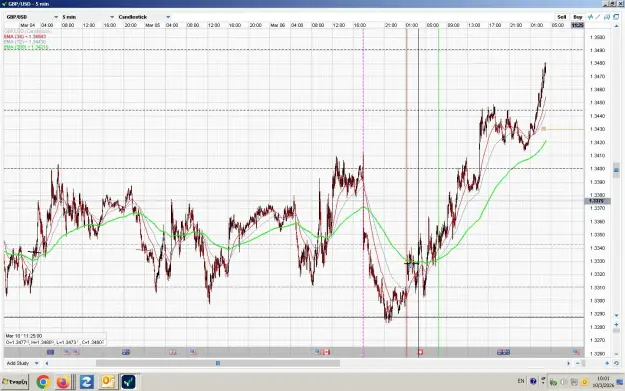625x391 pixels.
Task: Click the show desktop icon at taskbar end
Action: point(620,382)
